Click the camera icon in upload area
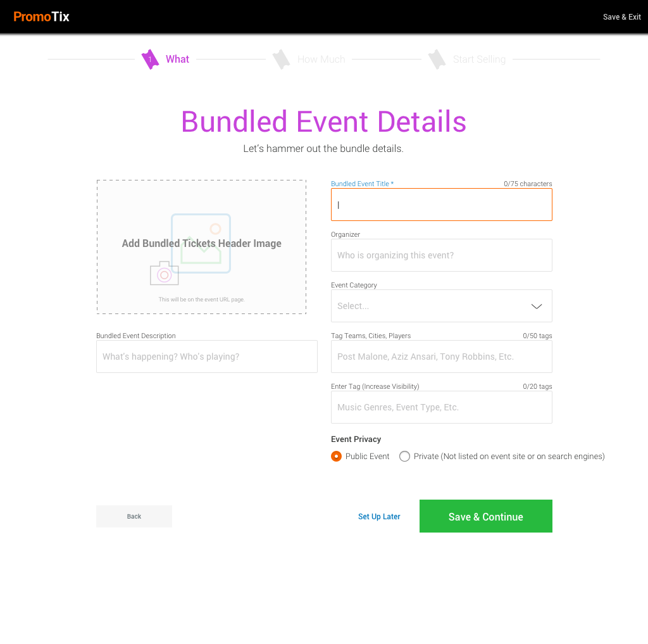The height and width of the screenshot is (644, 648). pos(164,274)
